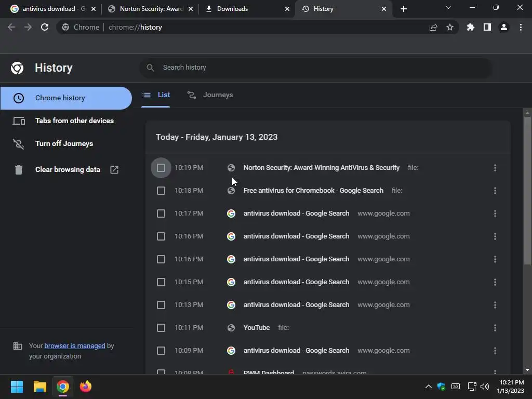Switch to the Journeys tab
The image size is (532, 399).
(x=210, y=95)
